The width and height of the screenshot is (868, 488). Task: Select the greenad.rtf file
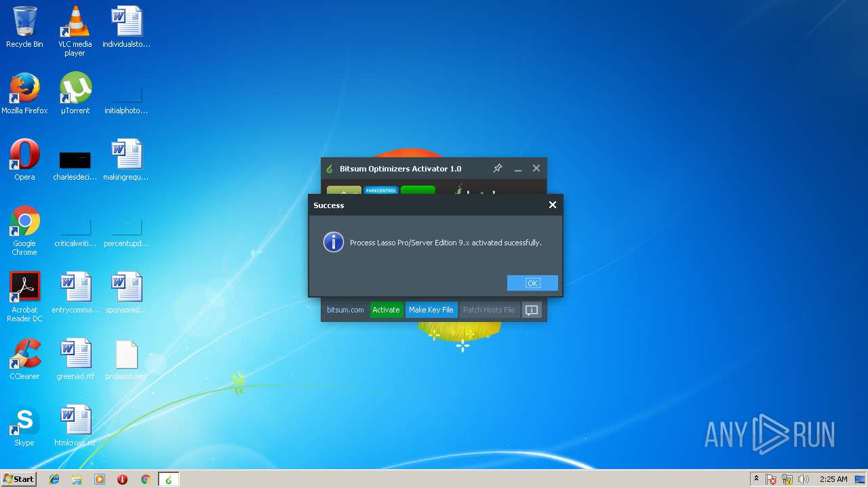(75, 359)
